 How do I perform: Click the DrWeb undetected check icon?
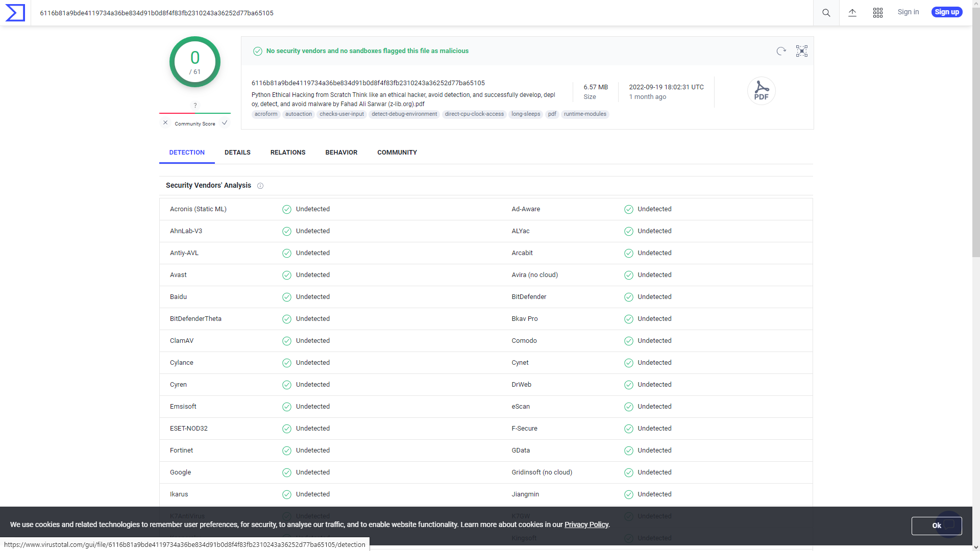[x=629, y=385]
